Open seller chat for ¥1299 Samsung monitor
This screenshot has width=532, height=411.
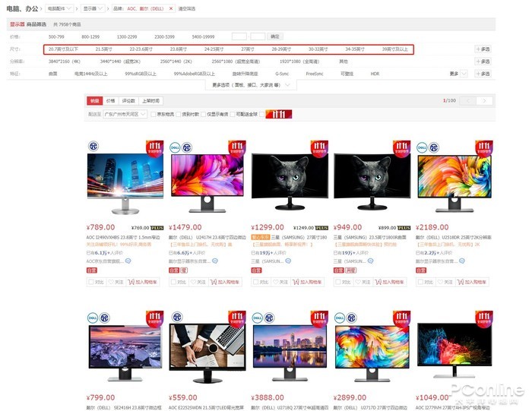[288, 261]
